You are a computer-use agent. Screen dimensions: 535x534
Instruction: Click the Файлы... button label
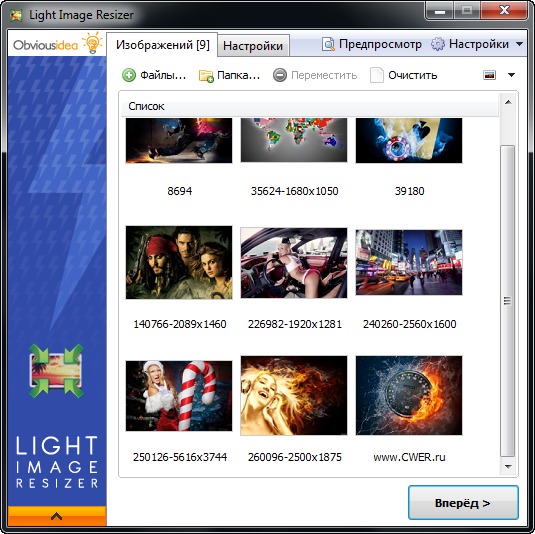coord(163,75)
